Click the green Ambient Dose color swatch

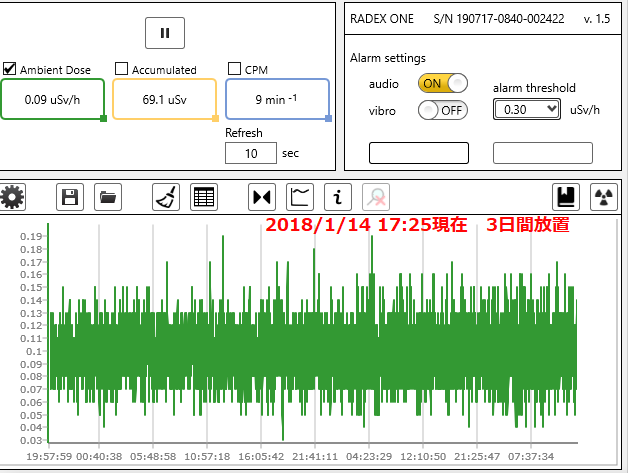103,118
